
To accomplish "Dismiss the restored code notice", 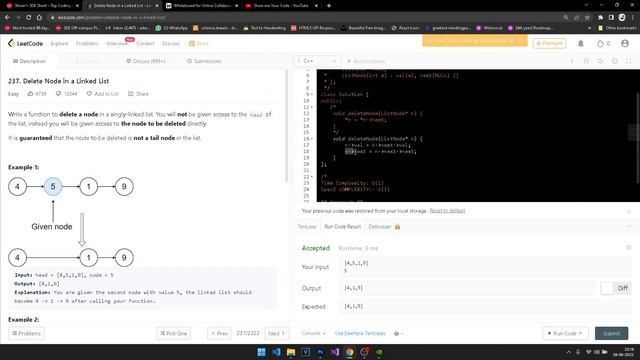I will coord(629,211).
